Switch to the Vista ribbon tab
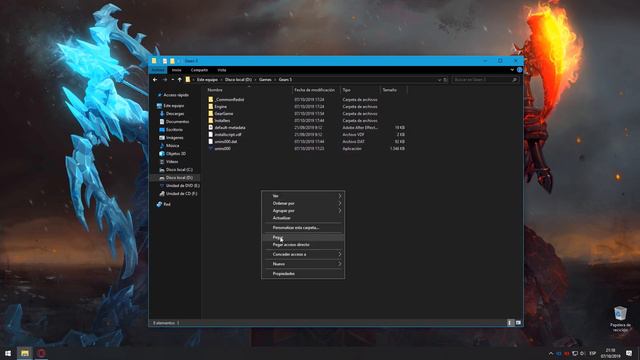 (222, 70)
